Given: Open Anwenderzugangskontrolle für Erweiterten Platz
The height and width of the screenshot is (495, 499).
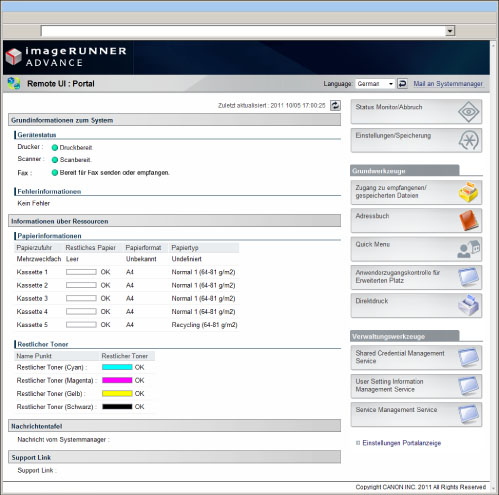Looking at the screenshot, I should (x=416, y=277).
